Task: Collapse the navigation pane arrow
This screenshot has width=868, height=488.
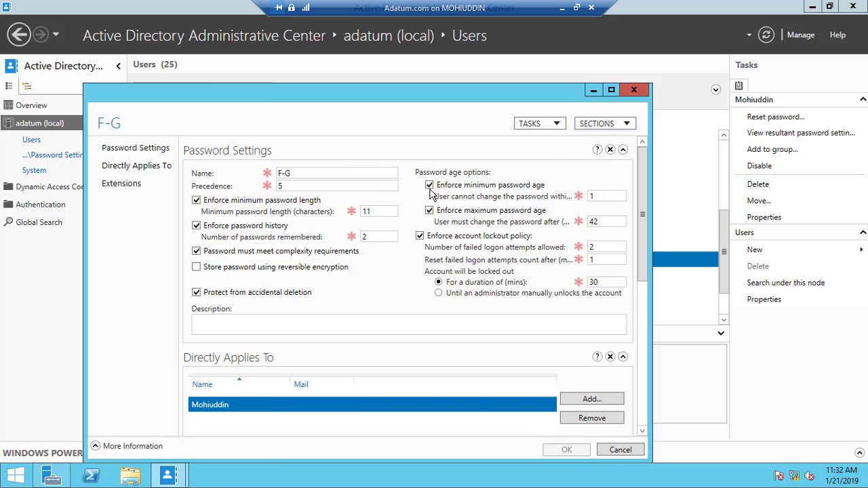Action: tap(118, 66)
